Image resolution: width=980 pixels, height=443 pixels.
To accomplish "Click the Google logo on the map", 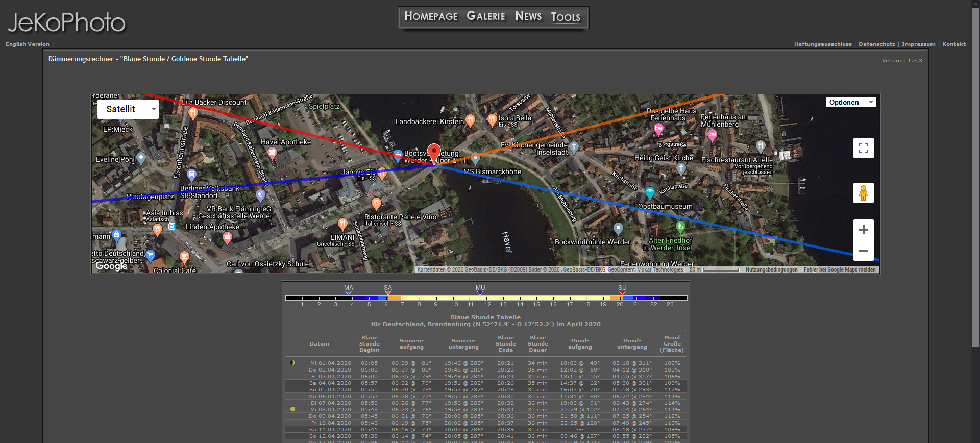I will click(112, 266).
